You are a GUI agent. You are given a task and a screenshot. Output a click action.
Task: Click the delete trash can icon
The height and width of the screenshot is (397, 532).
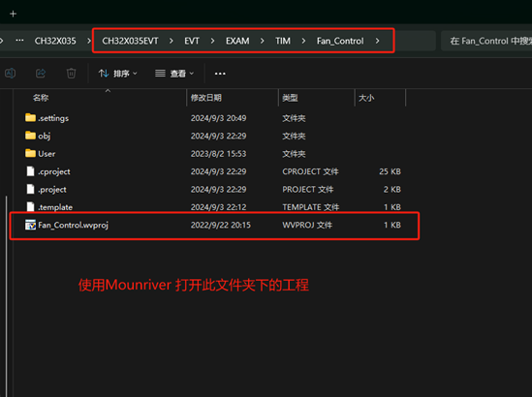coord(71,74)
